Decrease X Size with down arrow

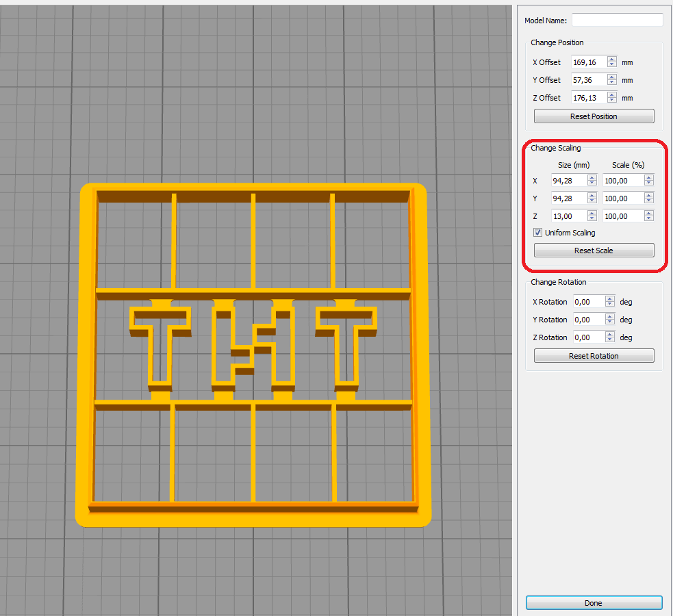(592, 183)
